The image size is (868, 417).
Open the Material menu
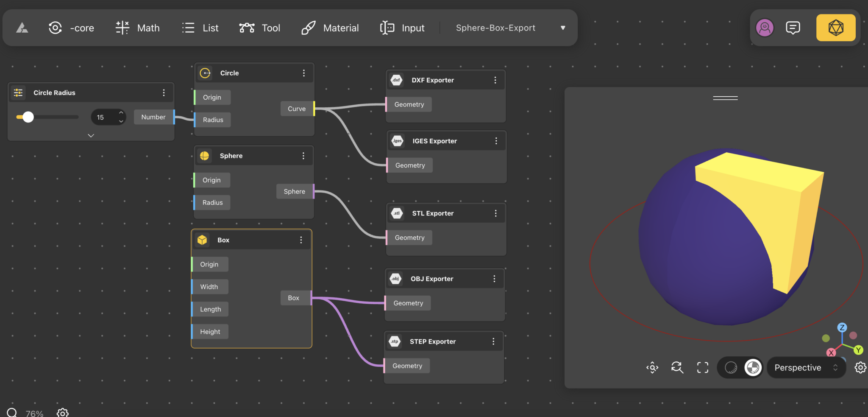[330, 28]
